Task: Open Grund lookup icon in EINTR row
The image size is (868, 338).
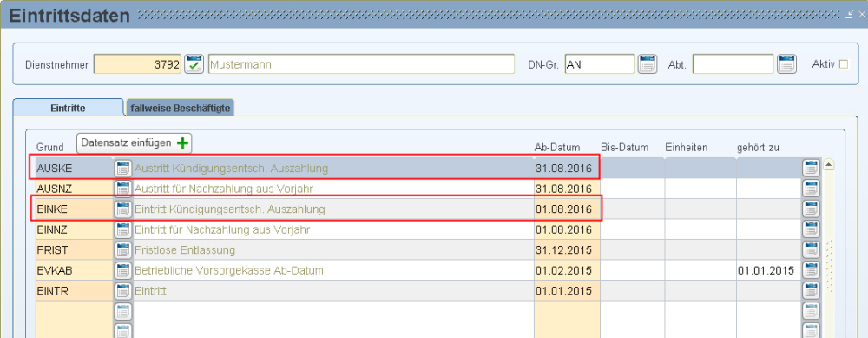Action: coord(123,291)
